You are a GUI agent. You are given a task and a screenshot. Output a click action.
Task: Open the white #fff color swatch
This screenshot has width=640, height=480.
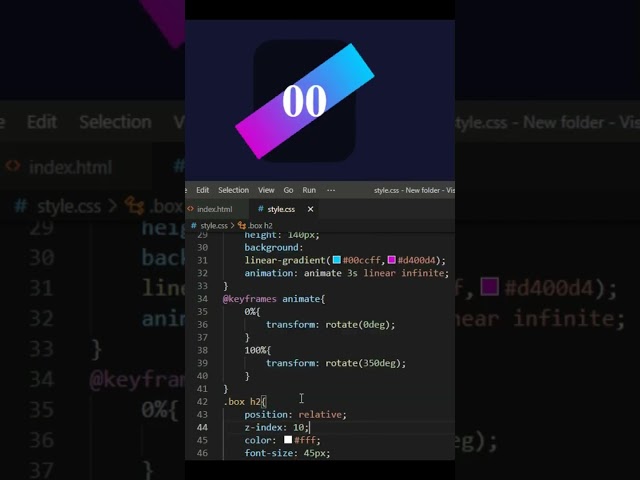[288, 440]
